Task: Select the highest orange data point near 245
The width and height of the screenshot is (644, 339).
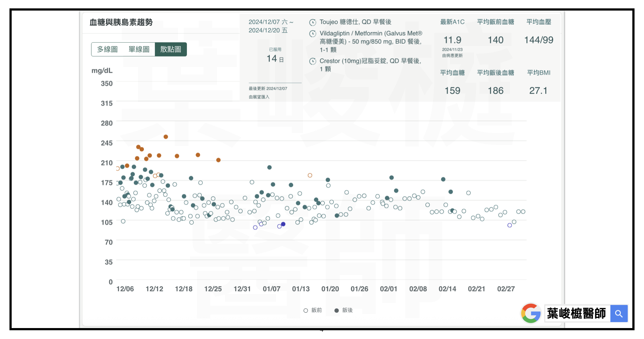Action: pos(166,137)
